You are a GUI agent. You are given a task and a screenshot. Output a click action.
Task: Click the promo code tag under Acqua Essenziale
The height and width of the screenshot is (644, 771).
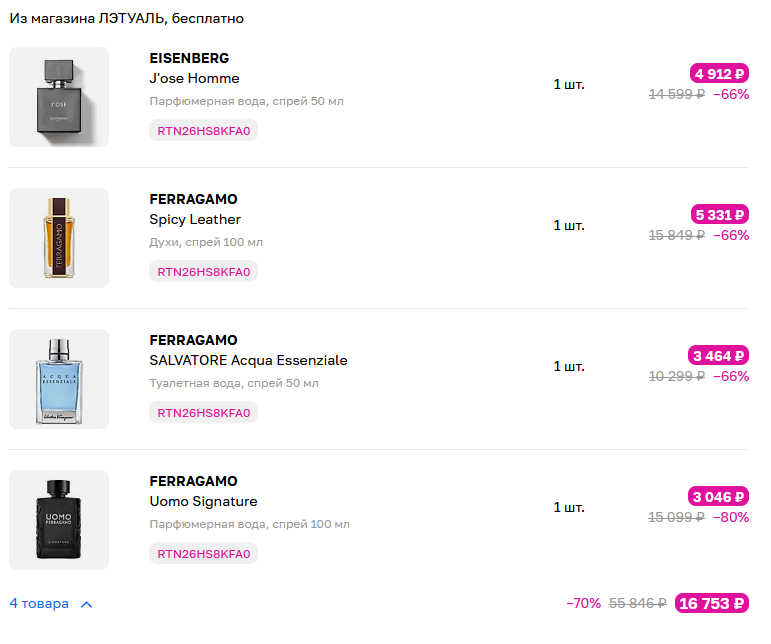point(203,412)
